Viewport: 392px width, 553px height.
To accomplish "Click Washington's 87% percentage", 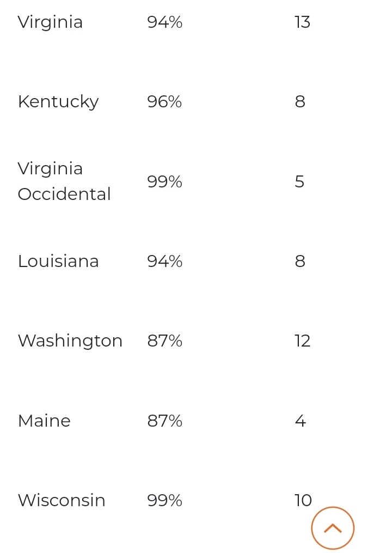I will pyautogui.click(x=164, y=341).
